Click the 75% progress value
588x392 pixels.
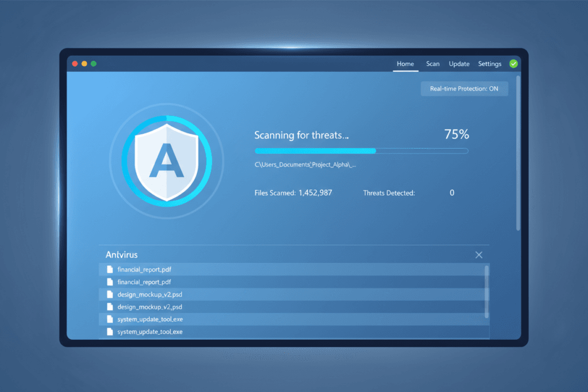coord(457,134)
